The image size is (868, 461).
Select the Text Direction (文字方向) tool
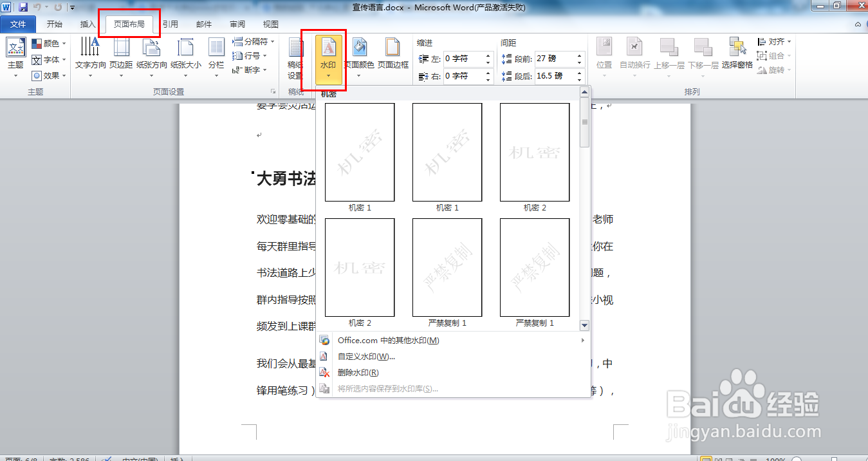90,55
